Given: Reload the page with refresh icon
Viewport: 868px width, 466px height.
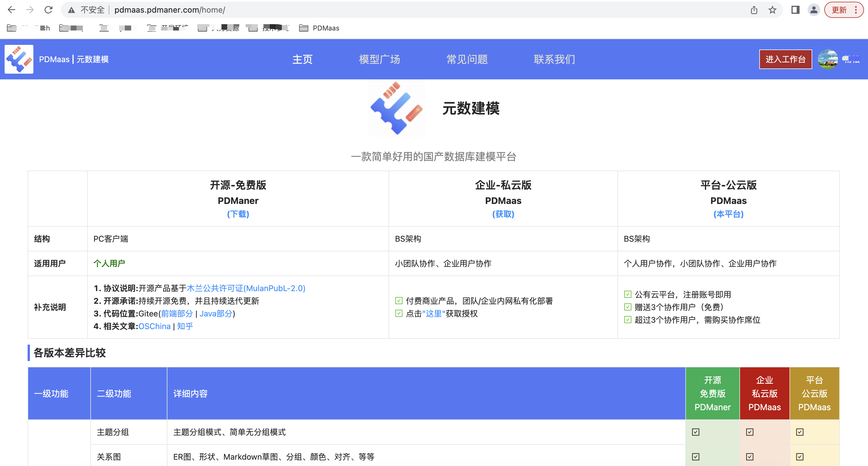Looking at the screenshot, I should (x=49, y=10).
